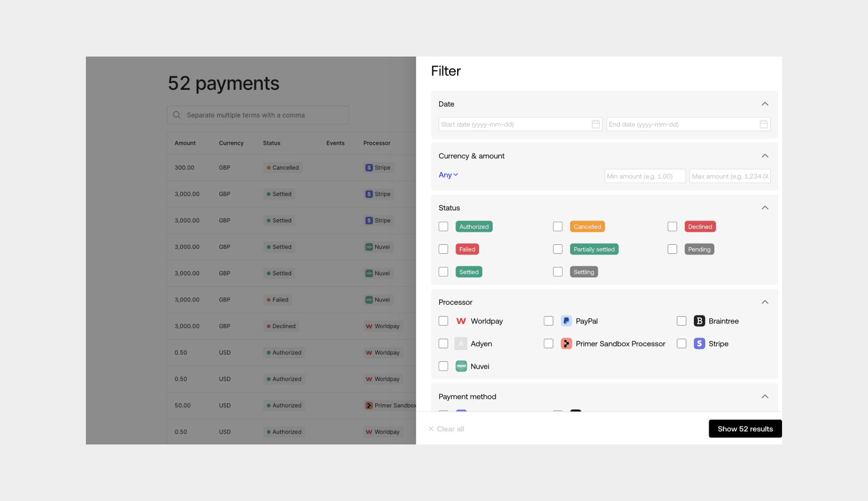This screenshot has width=868, height=501.
Task: Click the Cancelled status in the table
Action: point(283,168)
